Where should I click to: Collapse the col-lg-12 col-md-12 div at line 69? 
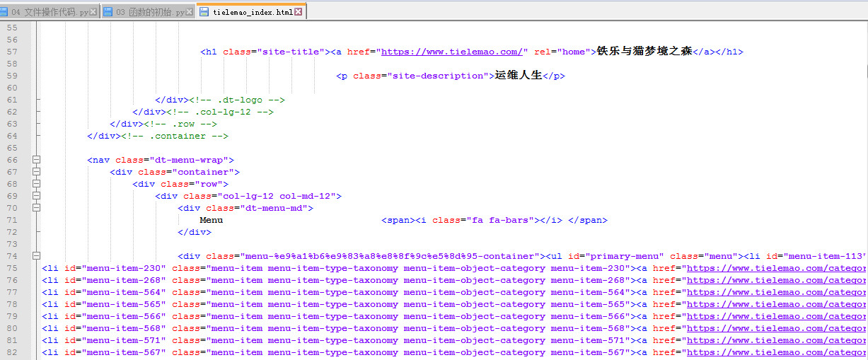point(36,196)
